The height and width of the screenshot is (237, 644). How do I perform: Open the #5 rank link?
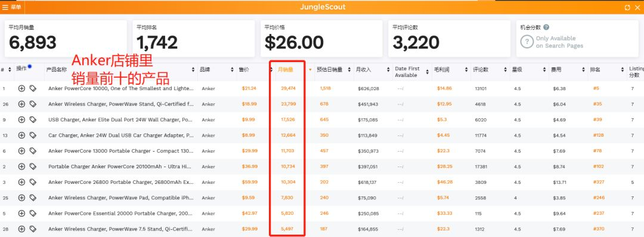click(x=596, y=88)
